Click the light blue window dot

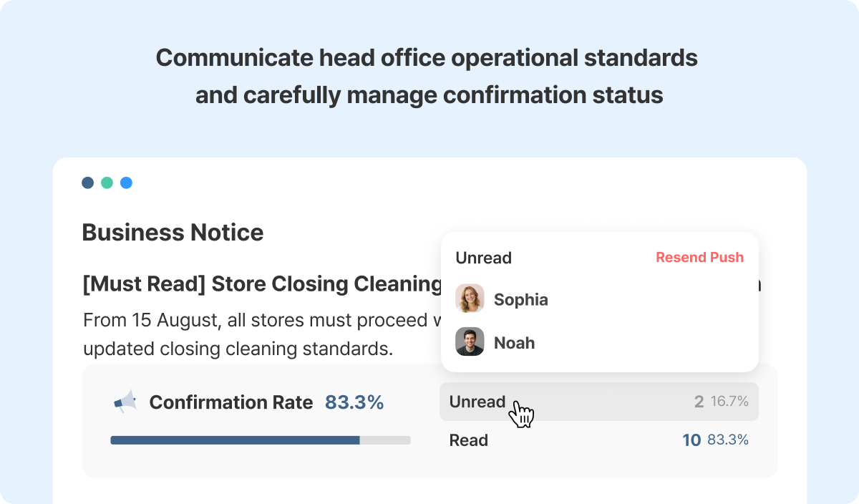pos(126,183)
